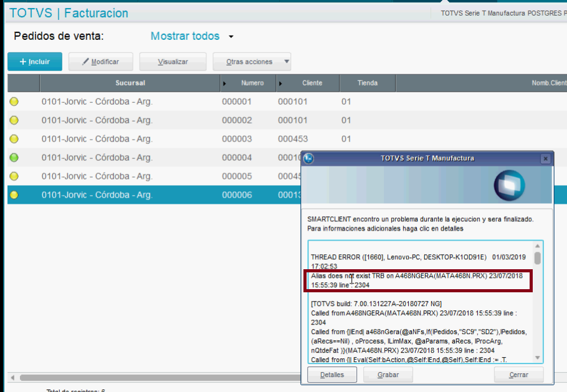Click the Visualizar button

[x=173, y=62]
